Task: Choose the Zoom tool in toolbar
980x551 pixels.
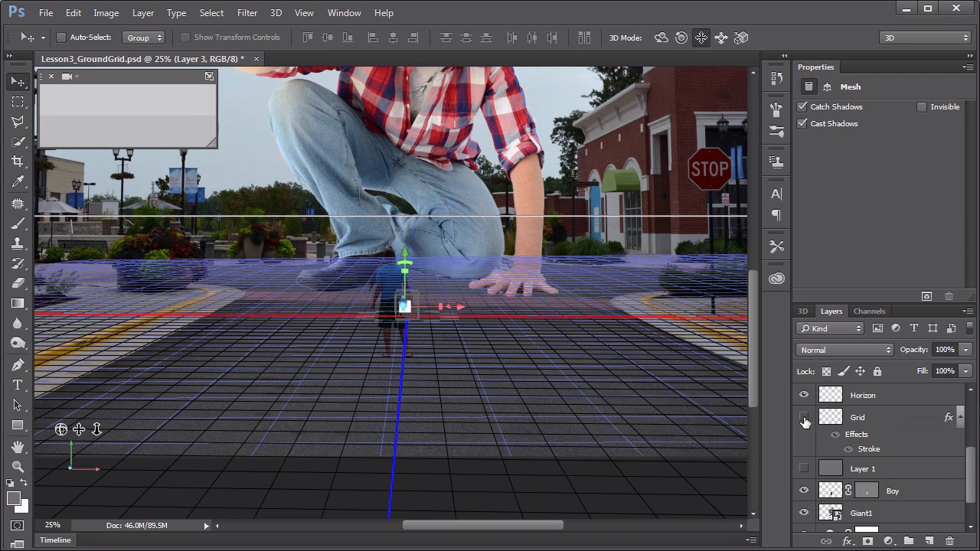Action: [18, 466]
